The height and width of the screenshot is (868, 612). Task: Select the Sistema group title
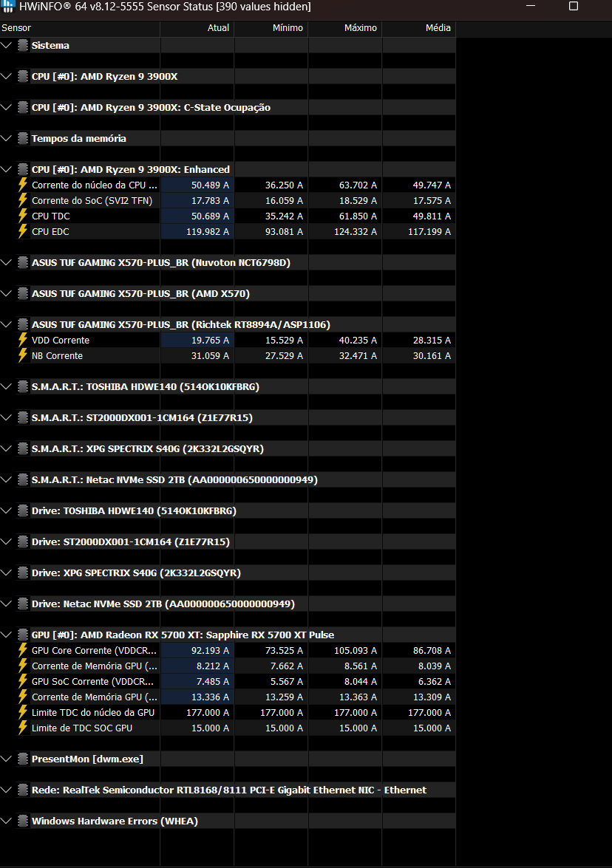coord(50,45)
